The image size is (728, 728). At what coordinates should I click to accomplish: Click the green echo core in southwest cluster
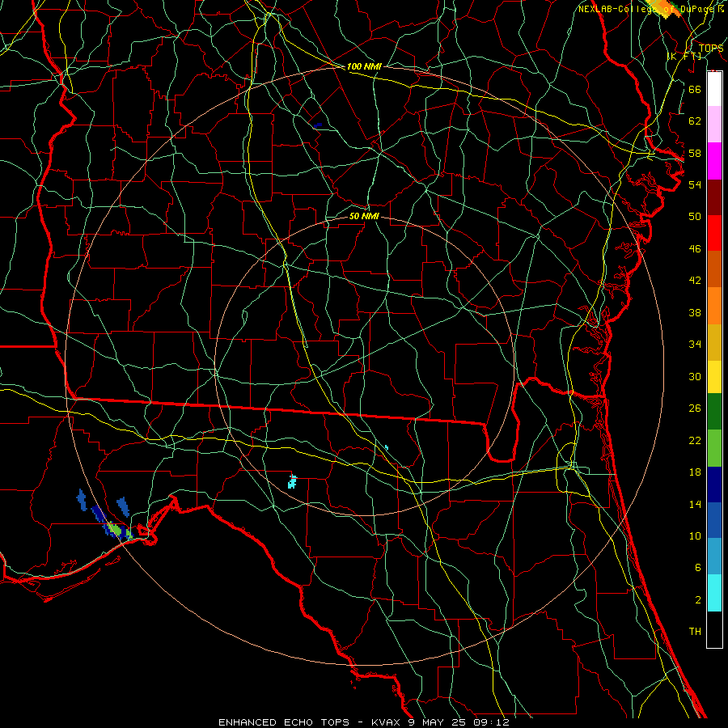(114, 529)
